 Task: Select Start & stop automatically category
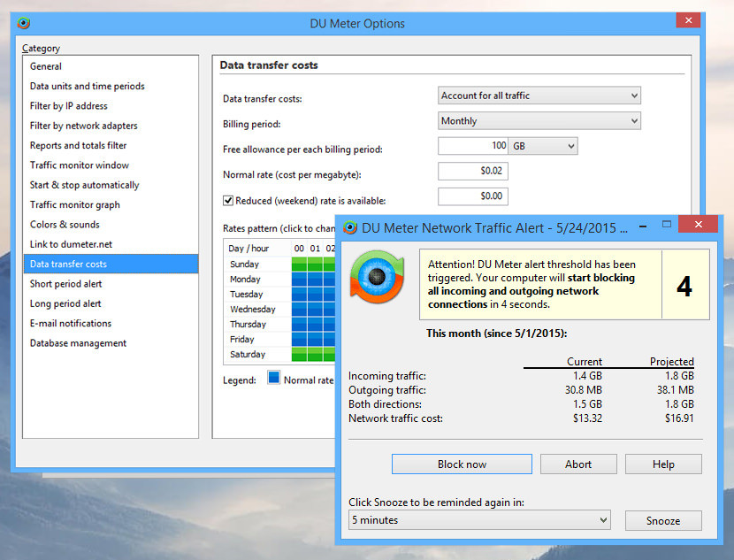click(111, 185)
